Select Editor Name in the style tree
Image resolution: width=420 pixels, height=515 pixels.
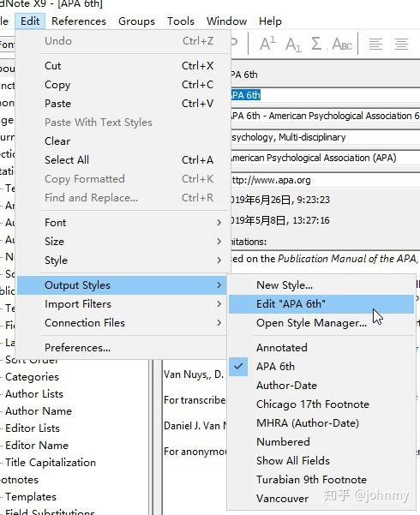point(37,446)
